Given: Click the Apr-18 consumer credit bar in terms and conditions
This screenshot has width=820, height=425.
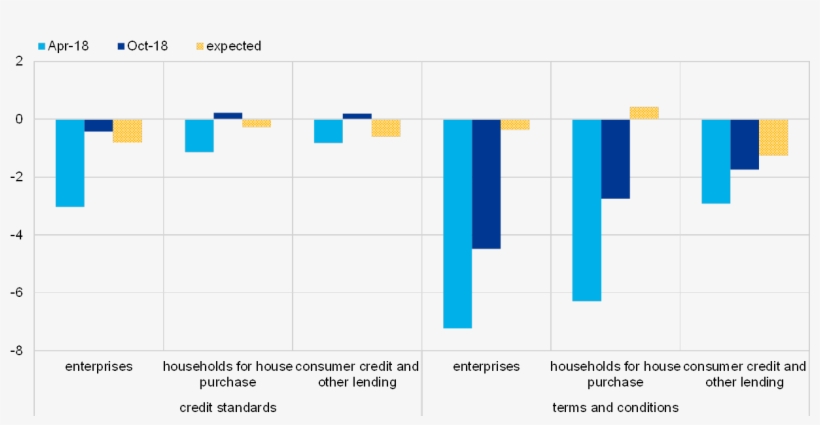Looking at the screenshot, I should tap(715, 161).
